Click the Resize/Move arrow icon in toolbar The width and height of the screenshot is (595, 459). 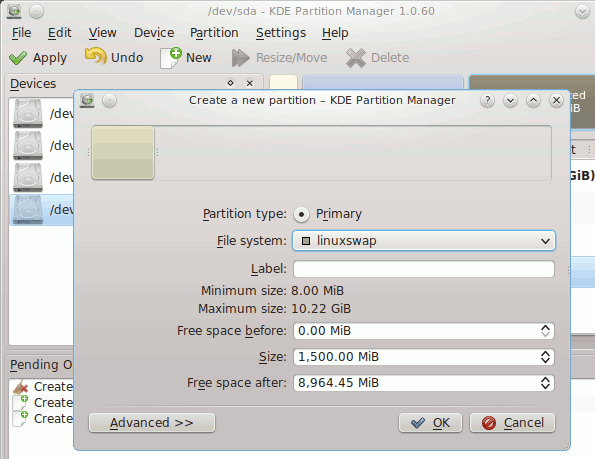[241, 58]
